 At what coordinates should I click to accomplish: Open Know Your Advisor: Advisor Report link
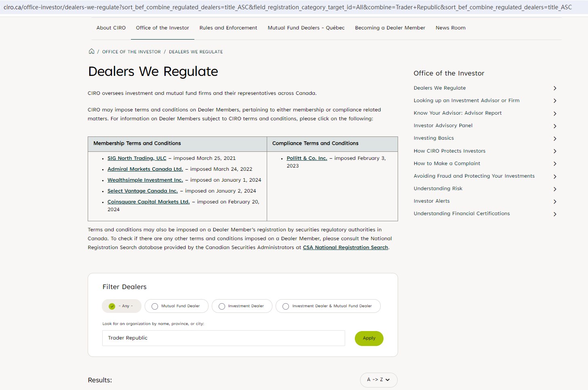click(x=457, y=113)
